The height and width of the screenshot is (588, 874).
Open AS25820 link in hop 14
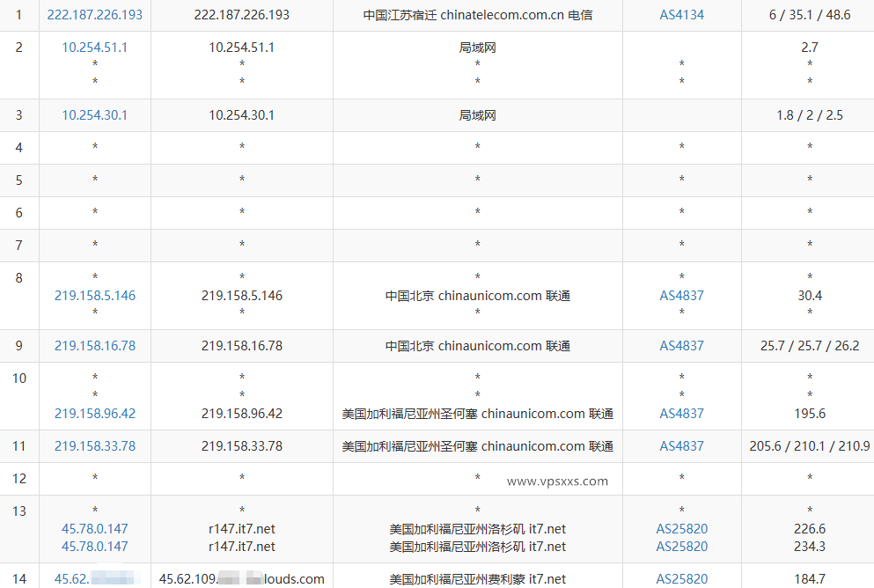[x=682, y=579]
